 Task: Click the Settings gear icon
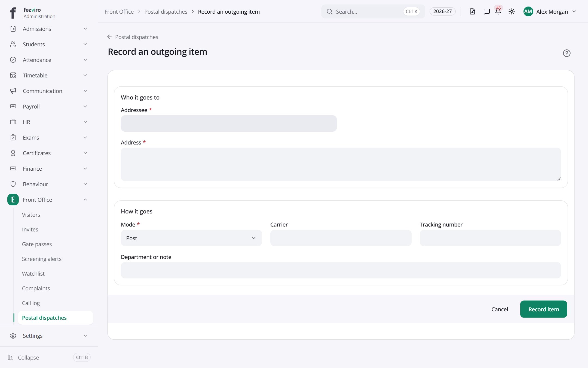[13, 336]
